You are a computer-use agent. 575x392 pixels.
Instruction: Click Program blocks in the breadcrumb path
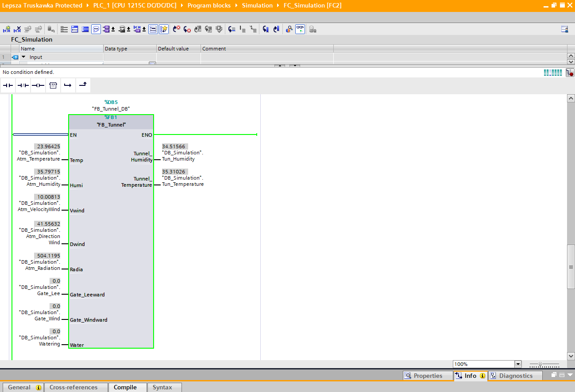tap(209, 5)
